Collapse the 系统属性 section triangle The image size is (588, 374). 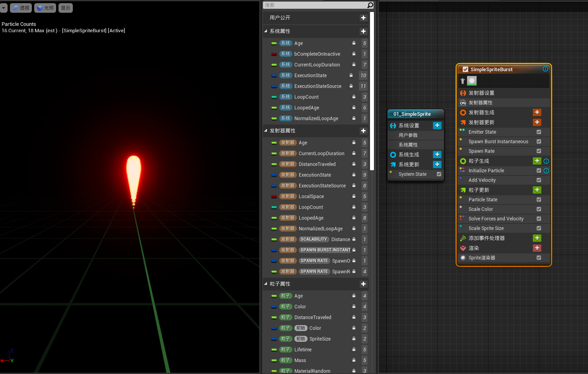coord(265,31)
